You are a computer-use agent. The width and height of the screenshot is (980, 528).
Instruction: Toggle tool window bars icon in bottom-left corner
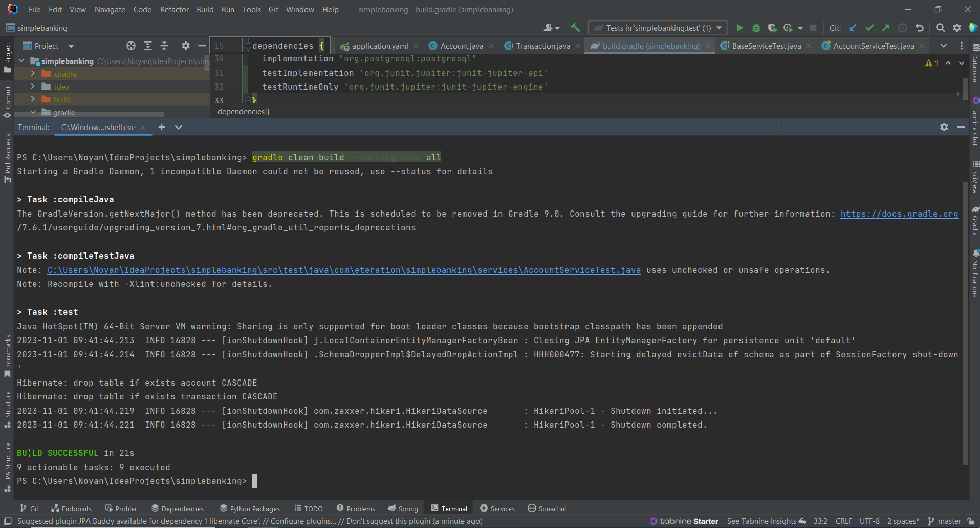click(8, 521)
